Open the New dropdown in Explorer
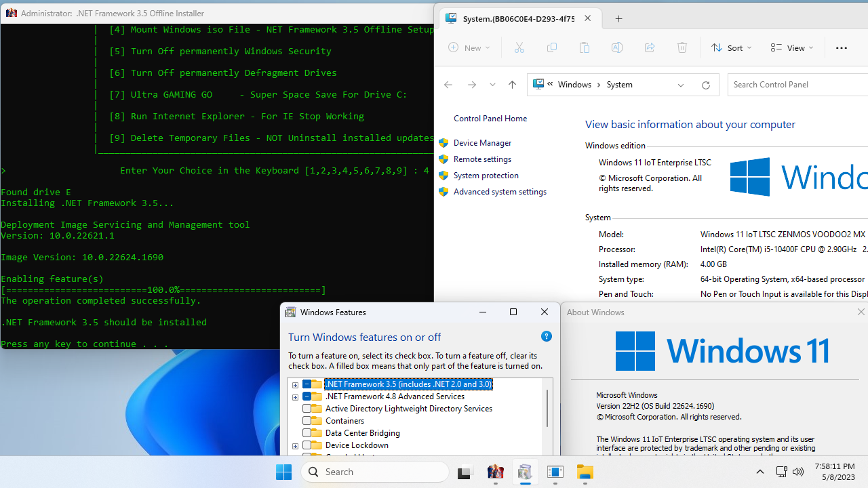 tap(469, 47)
